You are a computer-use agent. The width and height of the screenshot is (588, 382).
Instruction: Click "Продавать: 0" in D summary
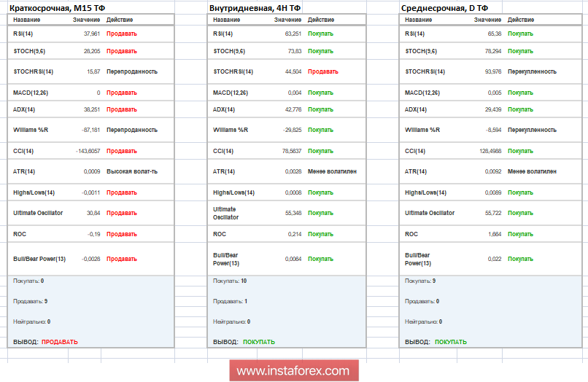pyautogui.click(x=422, y=301)
